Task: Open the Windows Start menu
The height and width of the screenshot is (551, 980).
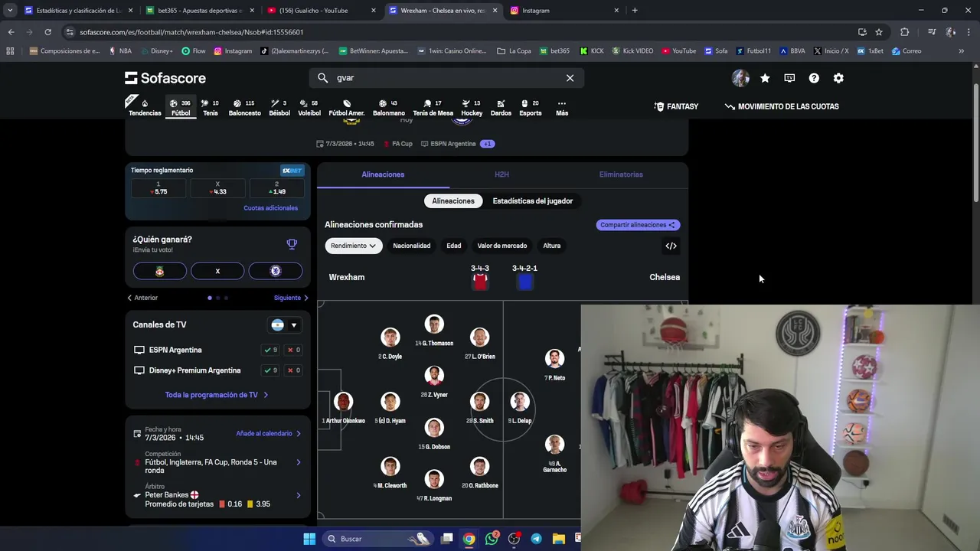Action: [309, 539]
